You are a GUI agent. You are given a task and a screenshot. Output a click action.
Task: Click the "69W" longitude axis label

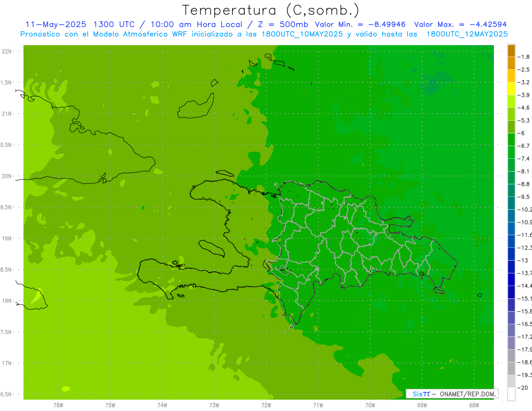tap(422, 405)
